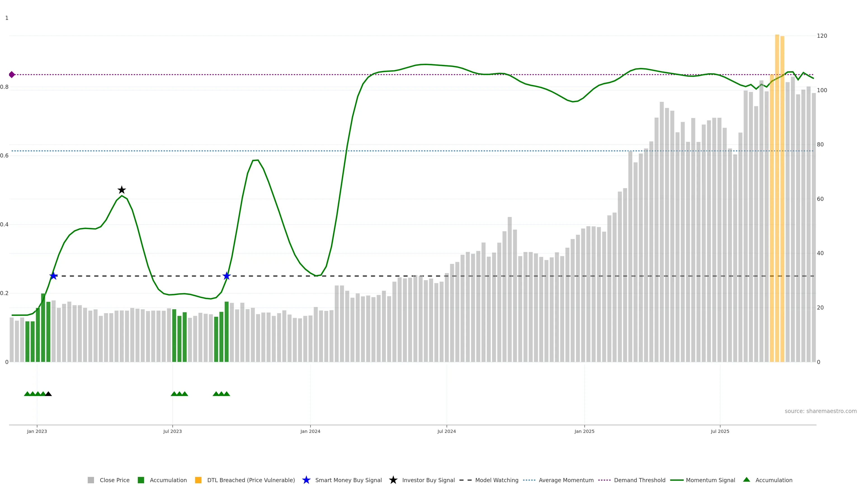The width and height of the screenshot is (868, 488).
Task: Click the green triangle icon in the legend
Action: coord(746,480)
